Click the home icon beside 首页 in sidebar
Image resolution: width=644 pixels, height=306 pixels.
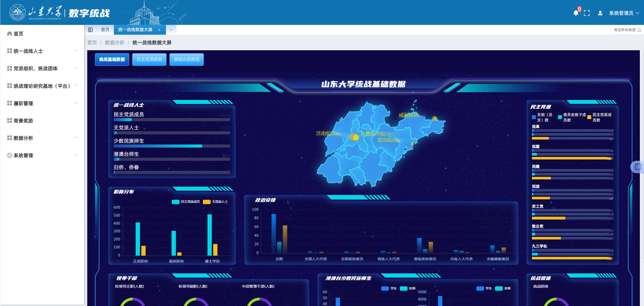coord(10,33)
